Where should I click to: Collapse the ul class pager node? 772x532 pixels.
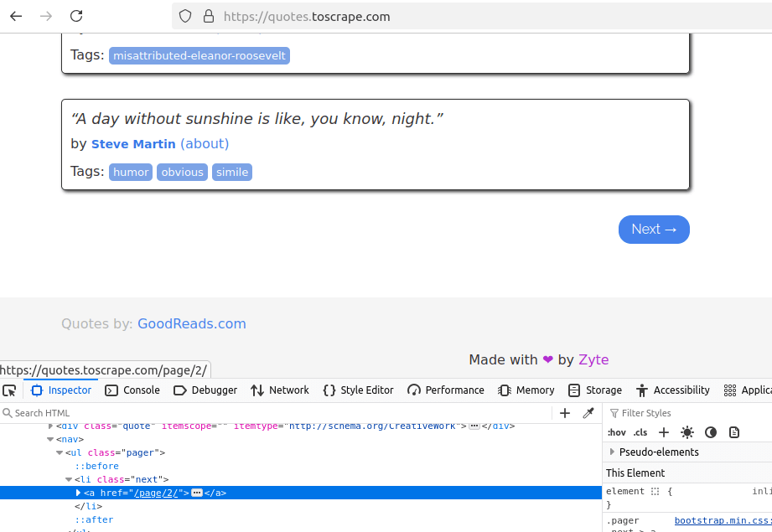[60, 452]
